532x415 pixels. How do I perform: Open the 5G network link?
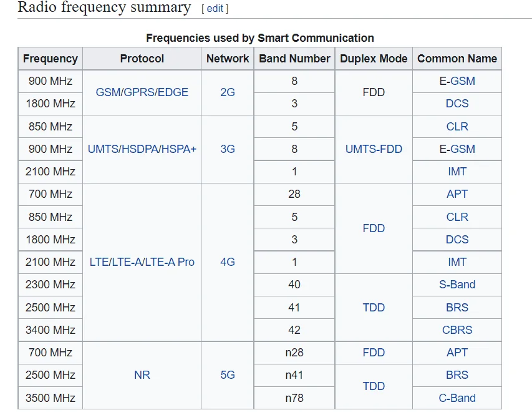coord(227,375)
